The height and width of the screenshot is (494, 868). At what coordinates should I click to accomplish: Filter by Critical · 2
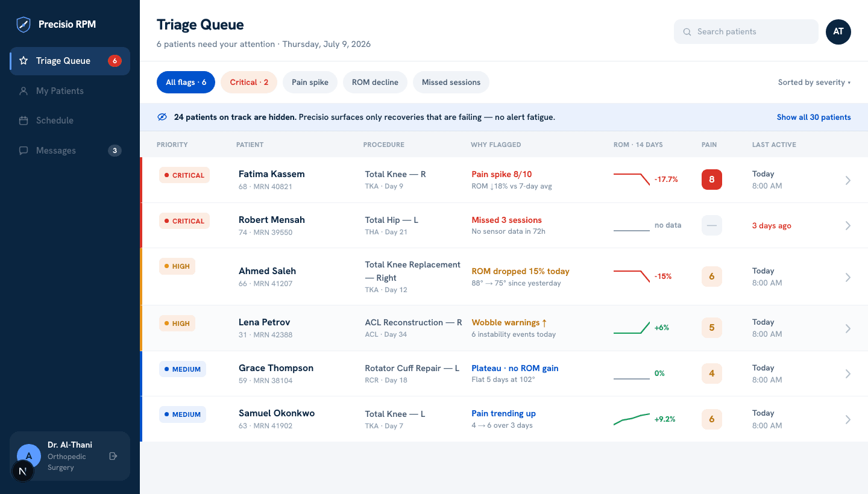click(249, 83)
